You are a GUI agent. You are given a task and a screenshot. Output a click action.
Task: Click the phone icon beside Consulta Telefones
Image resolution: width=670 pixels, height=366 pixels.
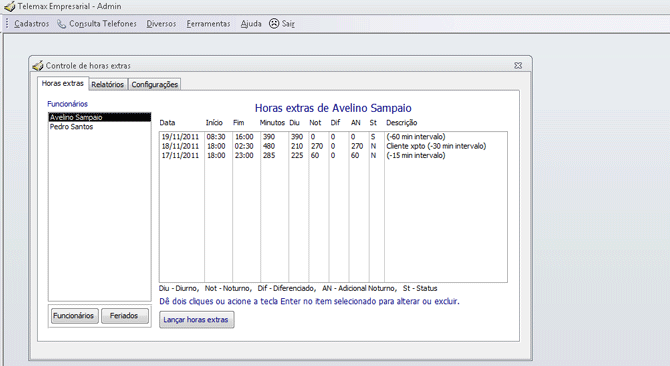pyautogui.click(x=62, y=24)
